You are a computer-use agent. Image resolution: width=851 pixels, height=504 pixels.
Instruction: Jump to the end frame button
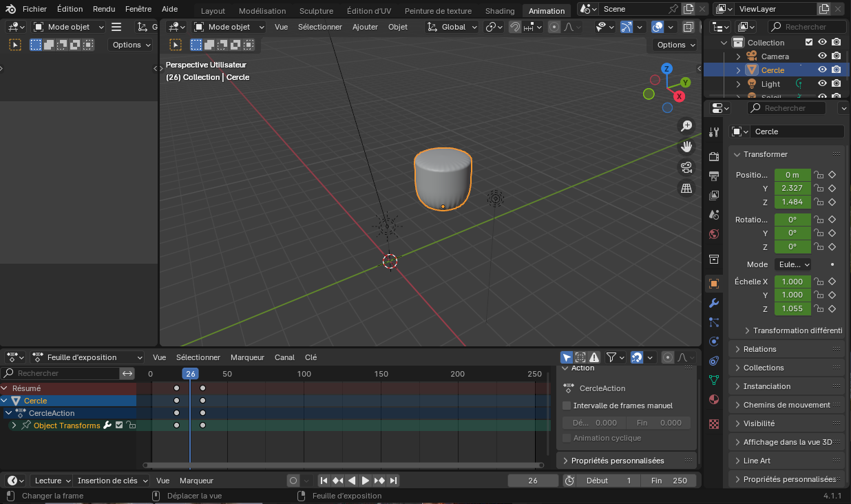tap(393, 481)
